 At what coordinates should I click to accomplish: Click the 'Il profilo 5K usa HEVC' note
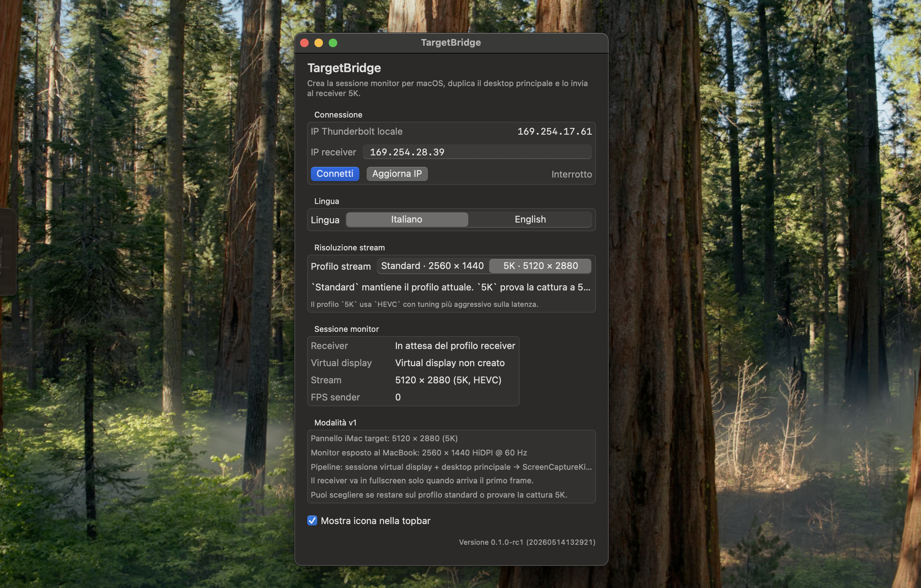[424, 304]
